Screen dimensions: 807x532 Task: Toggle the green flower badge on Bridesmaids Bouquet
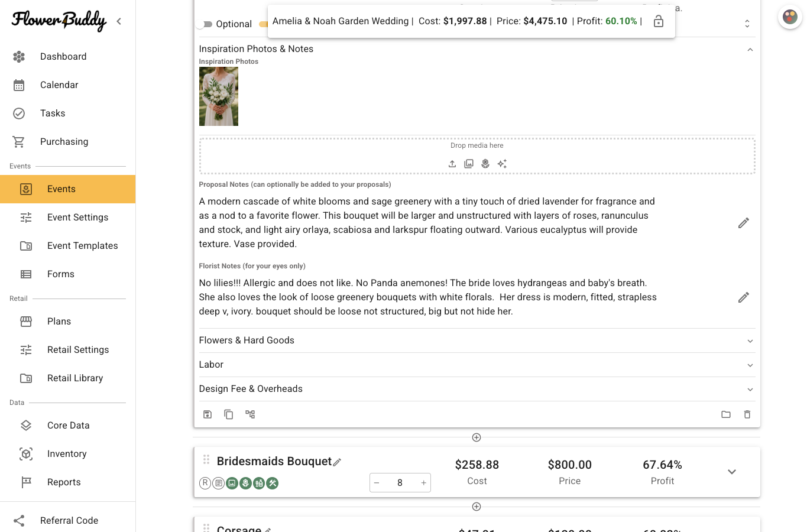click(245, 483)
